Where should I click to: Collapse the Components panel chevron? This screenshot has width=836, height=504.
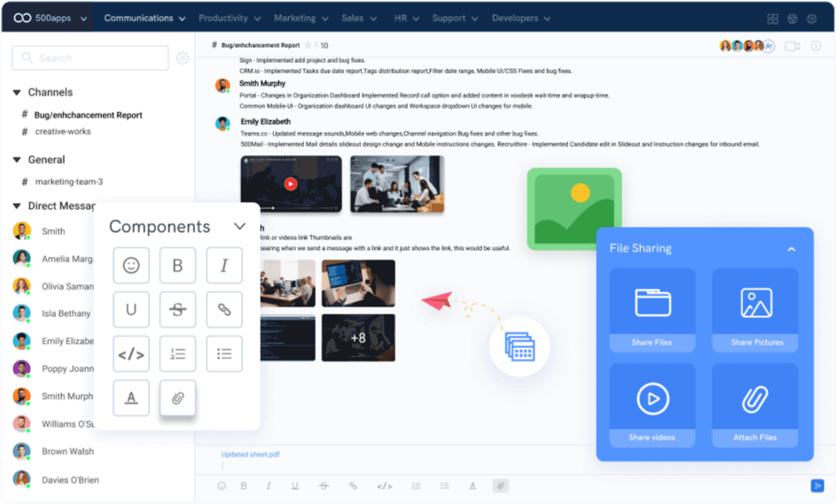239,227
